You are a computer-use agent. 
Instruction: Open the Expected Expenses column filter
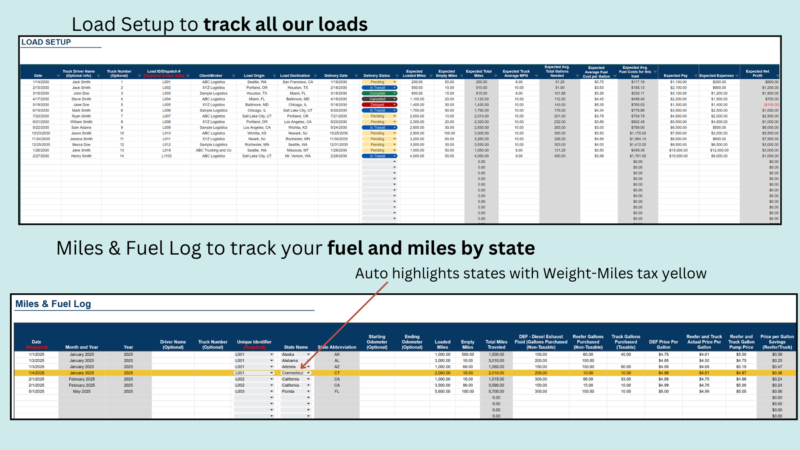click(x=737, y=76)
